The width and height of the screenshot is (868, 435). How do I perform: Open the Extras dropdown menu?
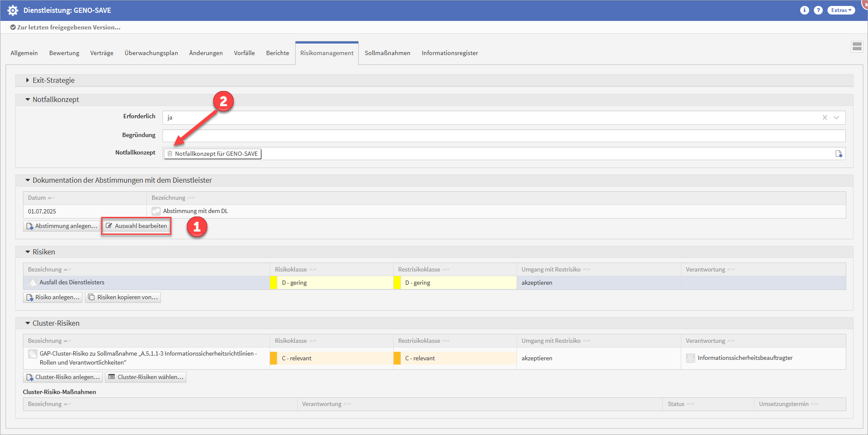click(x=841, y=10)
